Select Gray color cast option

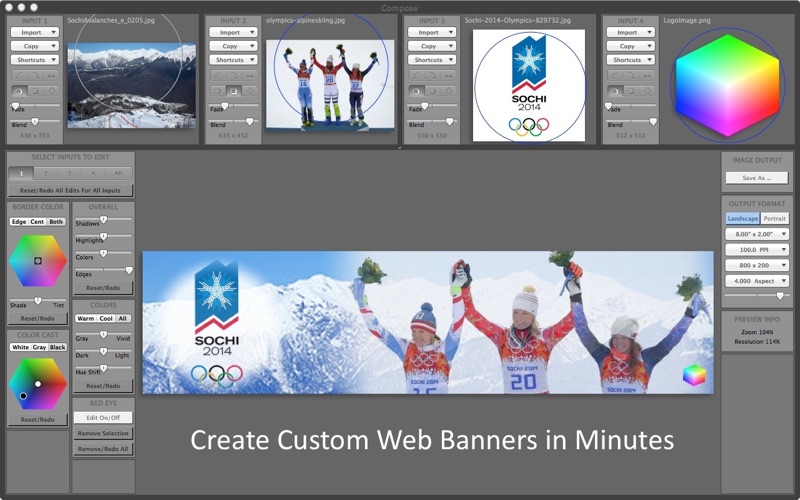pos(39,347)
